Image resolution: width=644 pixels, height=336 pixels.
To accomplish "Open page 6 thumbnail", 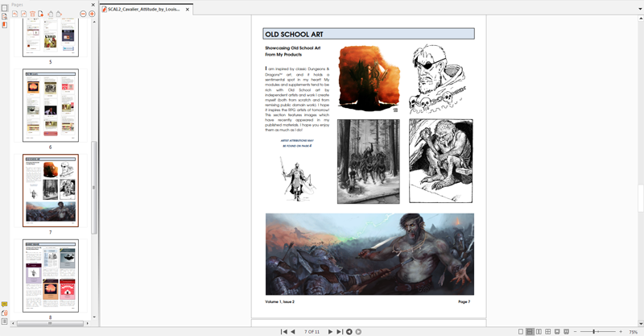I will tap(50, 105).
